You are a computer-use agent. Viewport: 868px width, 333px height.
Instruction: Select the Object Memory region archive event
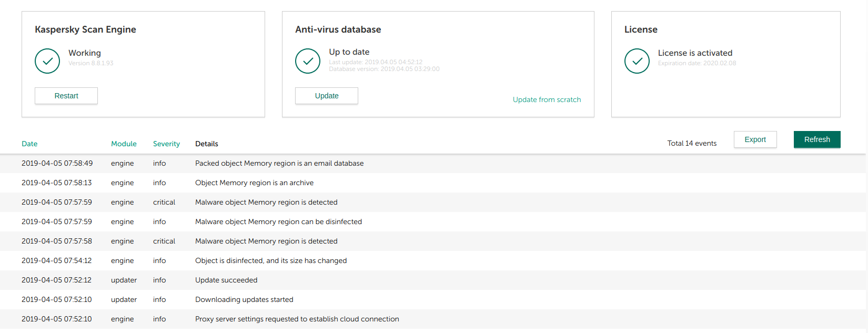[x=254, y=183]
